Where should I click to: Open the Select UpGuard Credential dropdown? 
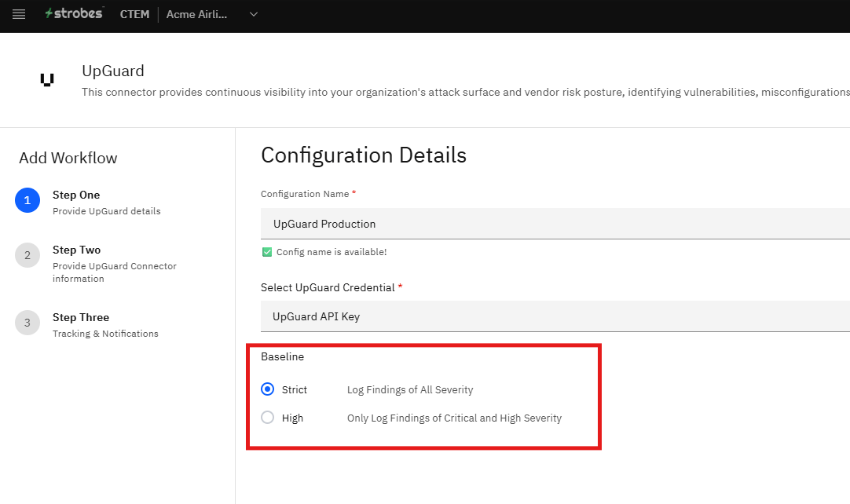[555, 316]
